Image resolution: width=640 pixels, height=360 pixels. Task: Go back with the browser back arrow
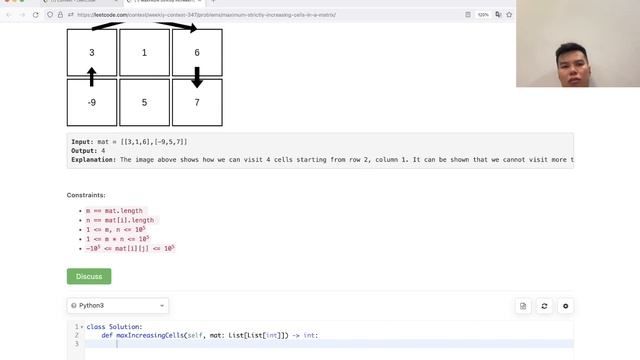point(9,15)
